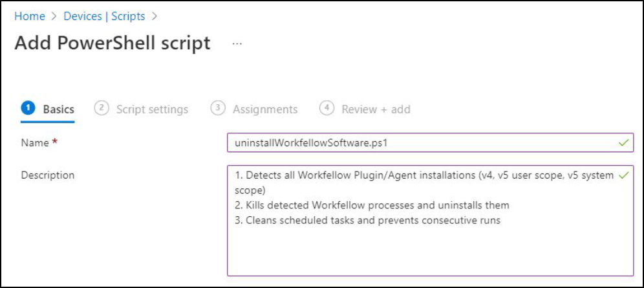
Task: Open the ellipsis menu beside Add PowerShell script
Action: coord(237,43)
